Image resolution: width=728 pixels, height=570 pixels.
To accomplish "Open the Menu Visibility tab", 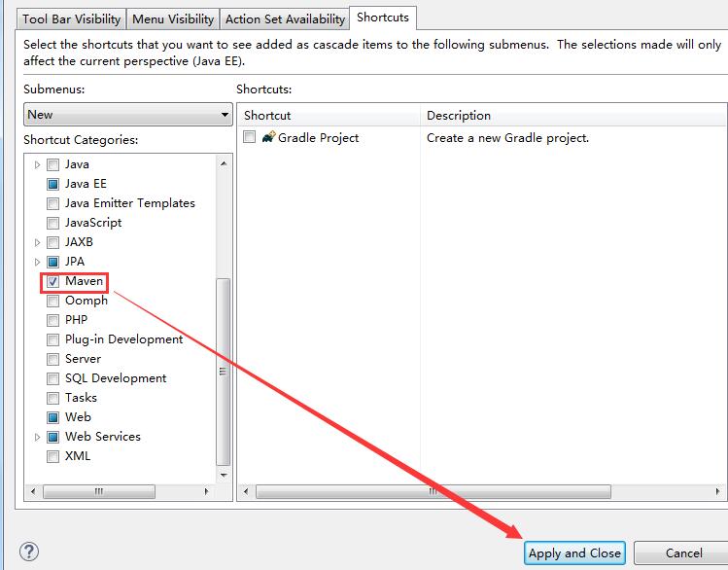I will coord(173,18).
